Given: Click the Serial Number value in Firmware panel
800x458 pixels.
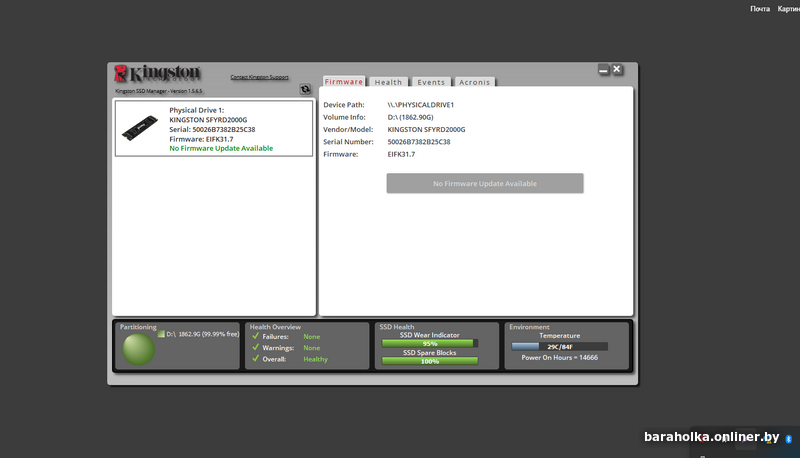Looking at the screenshot, I should coord(419,142).
